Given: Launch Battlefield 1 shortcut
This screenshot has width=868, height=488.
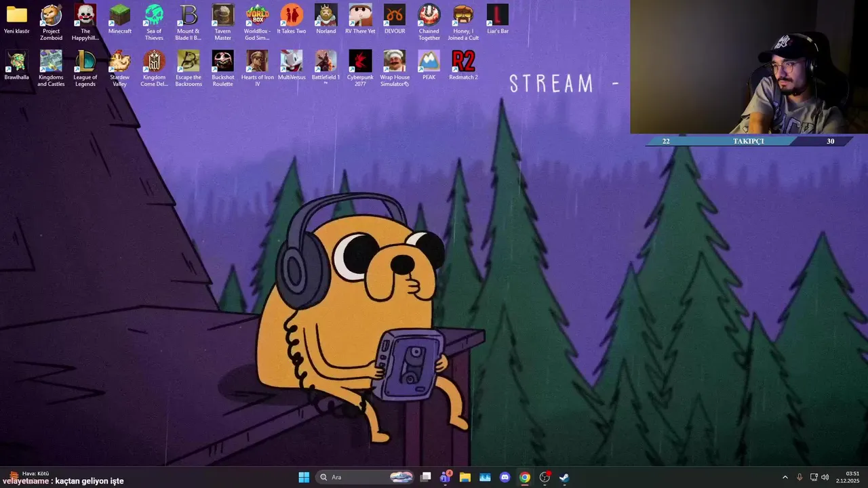Looking at the screenshot, I should (x=326, y=68).
